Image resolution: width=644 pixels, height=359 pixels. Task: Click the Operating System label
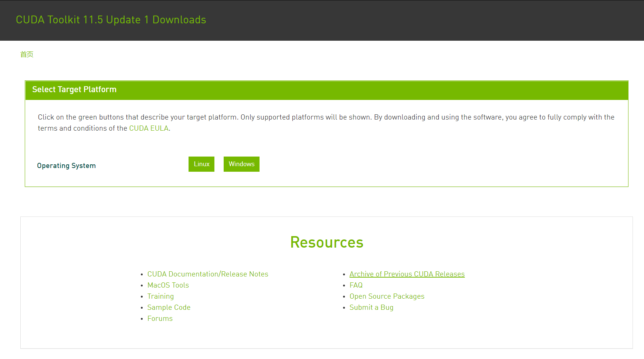[x=67, y=165]
